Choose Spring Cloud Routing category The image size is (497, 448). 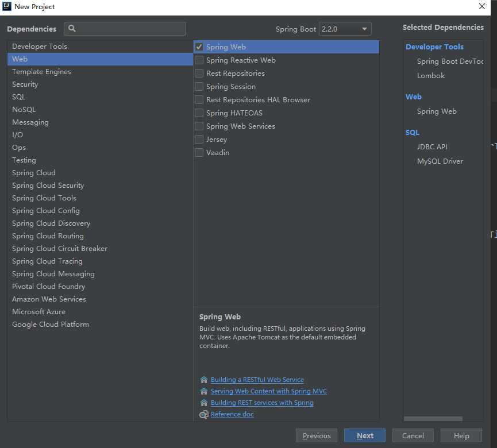point(100,236)
